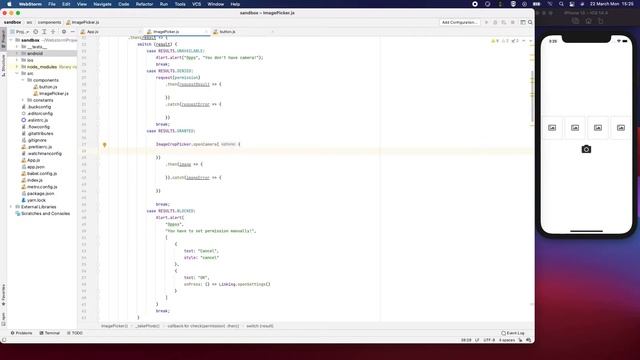Open Spotlight search in menu bar
The image size is (640, 360).
click(561, 4)
